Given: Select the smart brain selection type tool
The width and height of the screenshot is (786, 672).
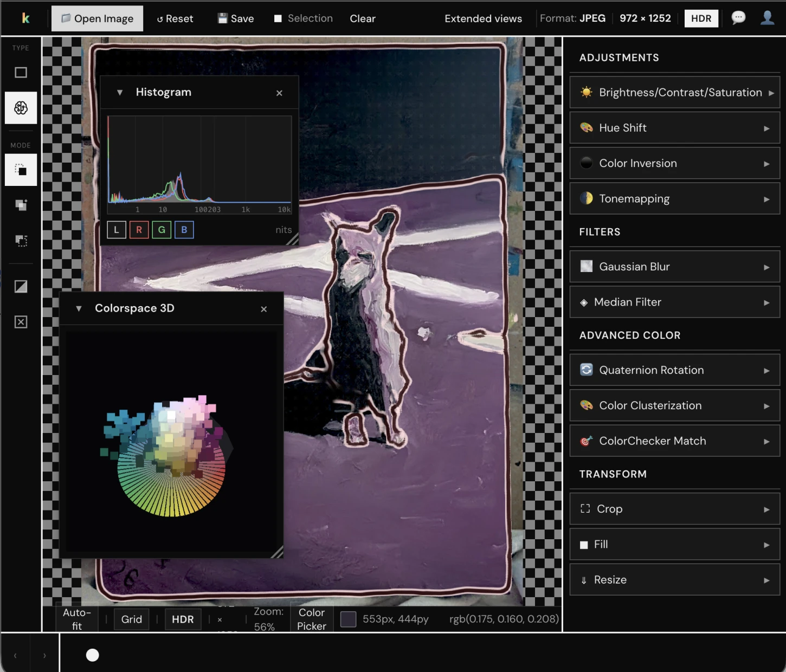Looking at the screenshot, I should [21, 108].
